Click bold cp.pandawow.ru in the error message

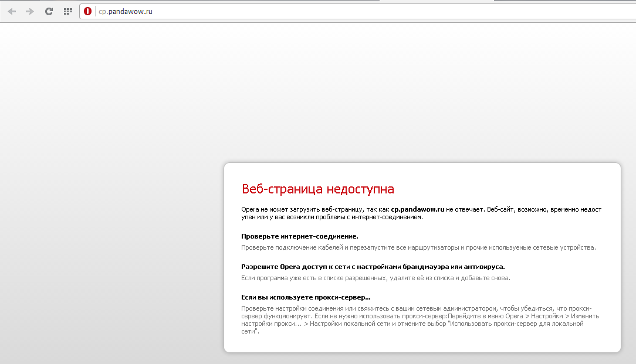[x=418, y=209]
